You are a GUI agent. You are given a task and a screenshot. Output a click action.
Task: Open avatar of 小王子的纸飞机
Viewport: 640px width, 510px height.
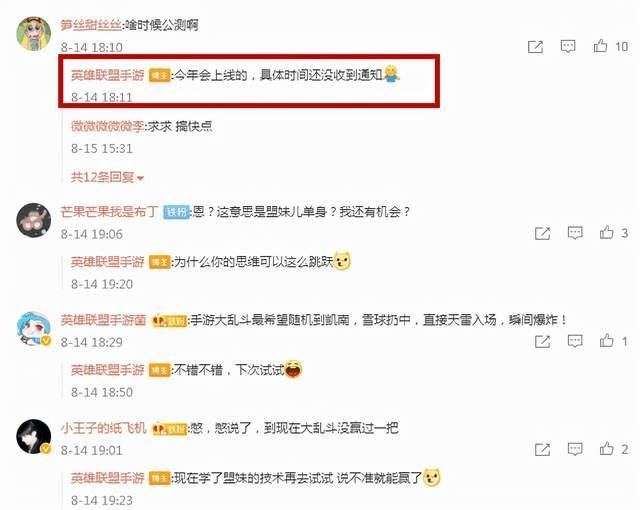[x=33, y=437]
